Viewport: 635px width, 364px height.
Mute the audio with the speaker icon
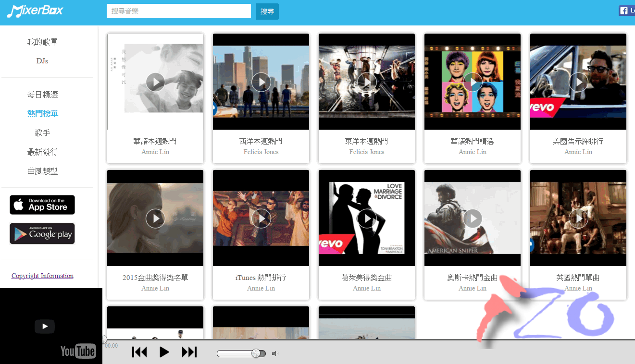[x=275, y=353]
